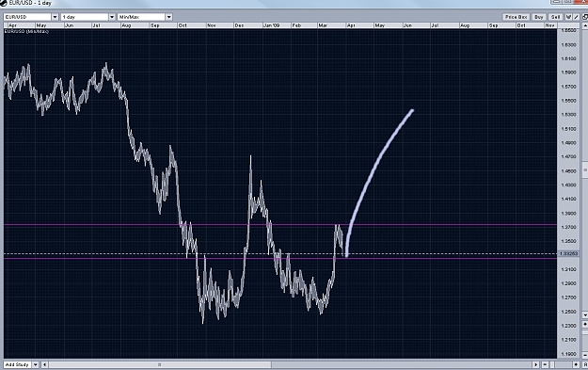Click the Mar label on the time axis
The width and height of the screenshot is (588, 370).
(323, 25)
